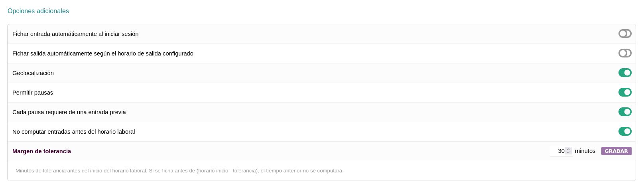644x184 pixels.
Task: Click the tolerance help description text
Action: [179, 171]
